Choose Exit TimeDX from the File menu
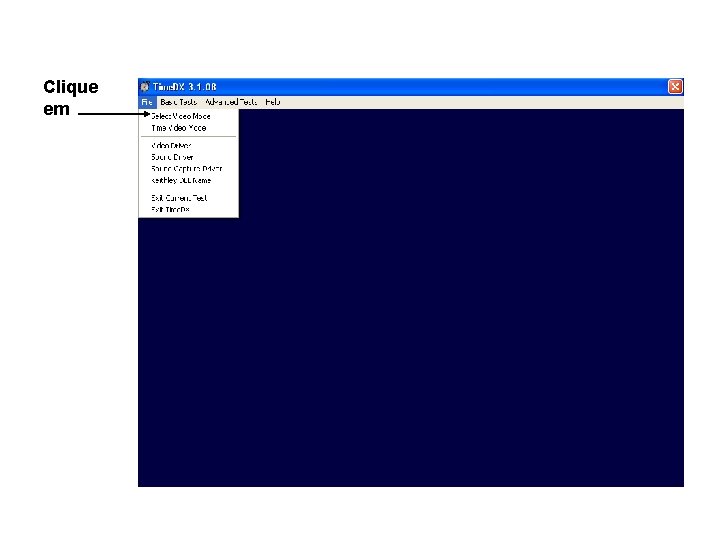720x540 pixels. click(x=188, y=209)
